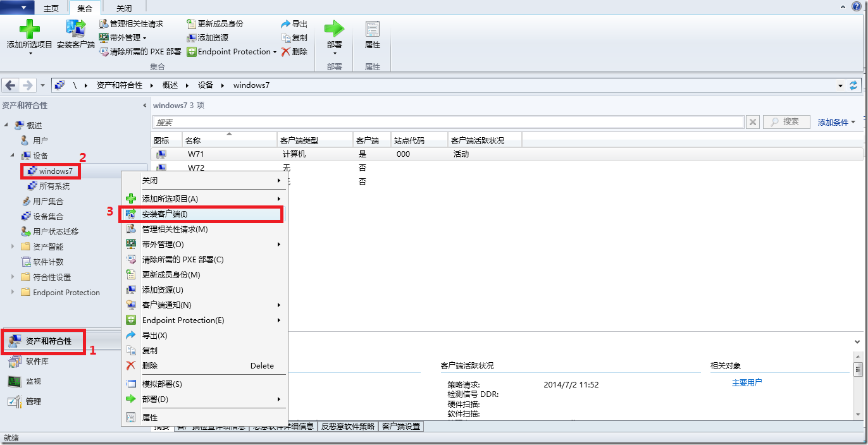Select 所有系统 in navigation tree
The width and height of the screenshot is (868, 445).
tap(54, 186)
